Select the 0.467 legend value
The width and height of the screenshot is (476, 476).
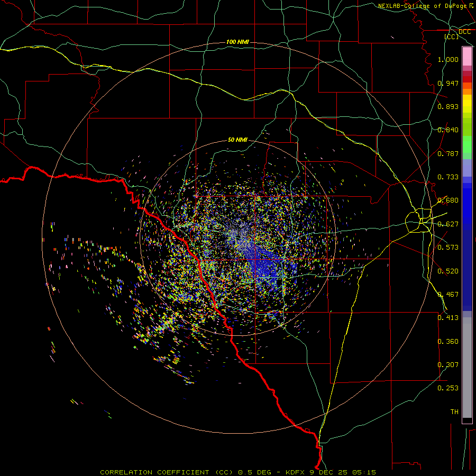(448, 295)
